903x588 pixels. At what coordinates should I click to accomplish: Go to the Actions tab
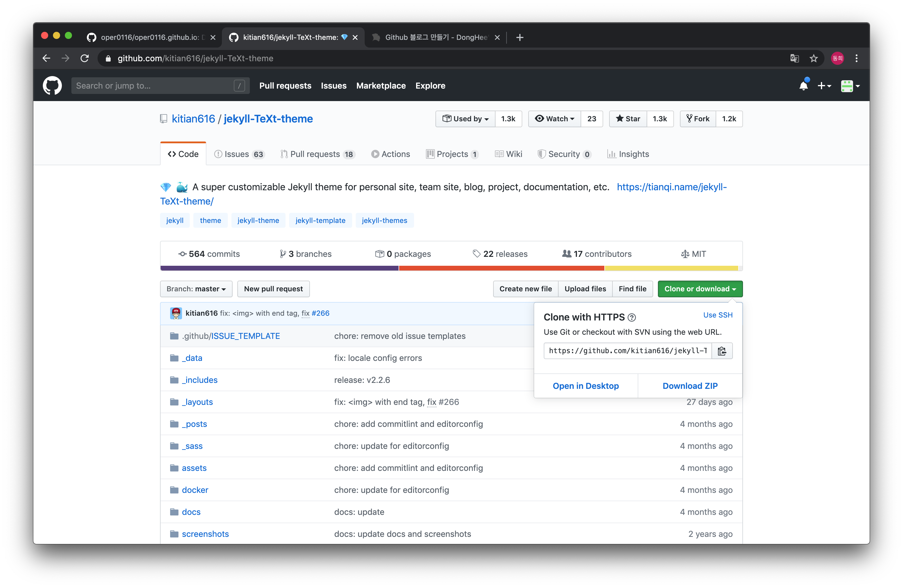[391, 154]
